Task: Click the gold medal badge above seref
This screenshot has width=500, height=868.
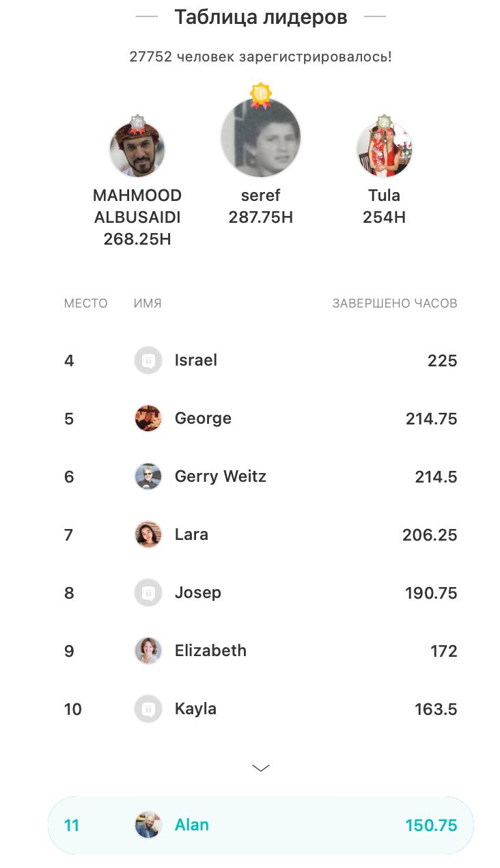Action: [x=261, y=95]
